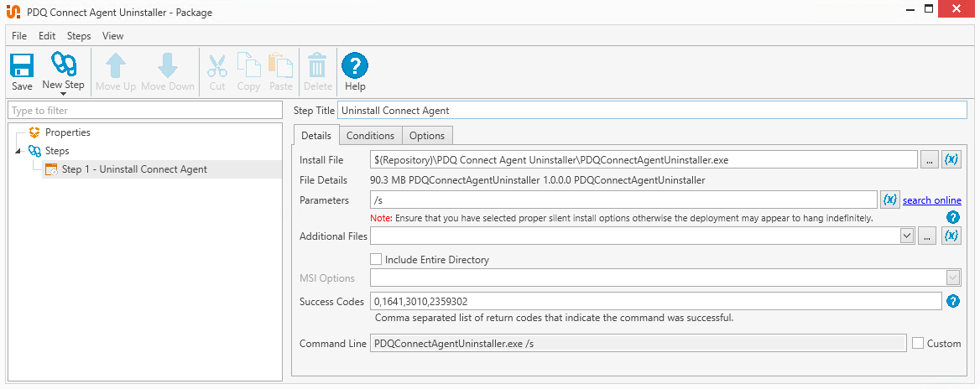The height and width of the screenshot is (389, 980).
Task: Switch to the Details tab
Action: coord(316,136)
